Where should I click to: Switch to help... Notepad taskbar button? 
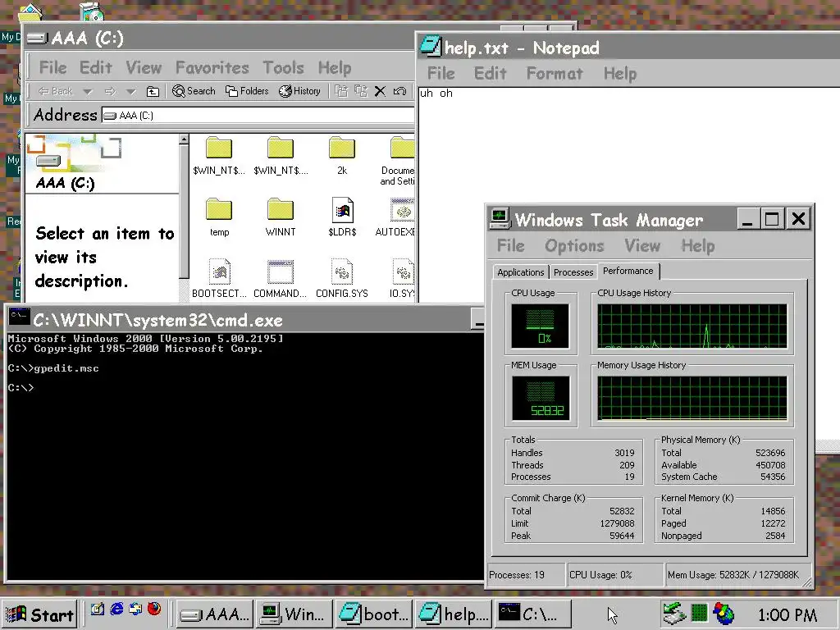coord(453,614)
